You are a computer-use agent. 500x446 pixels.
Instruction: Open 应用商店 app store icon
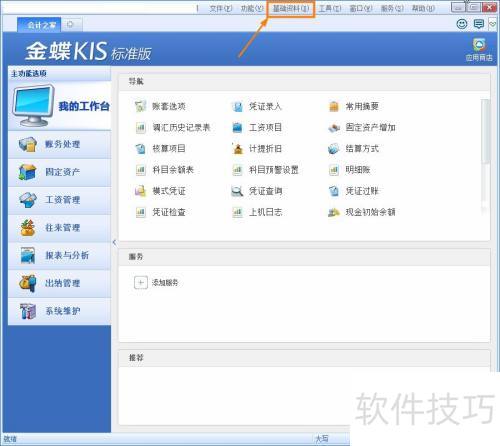479,49
